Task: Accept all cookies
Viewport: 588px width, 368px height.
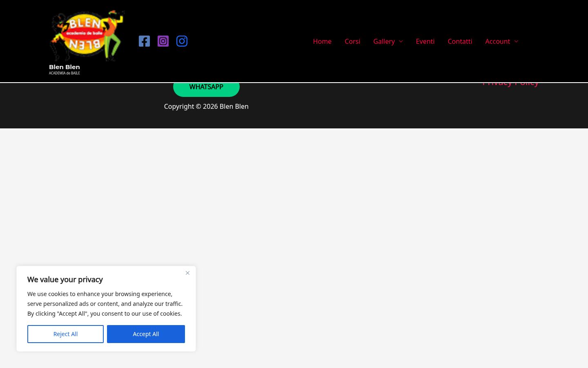Action: click(146, 334)
